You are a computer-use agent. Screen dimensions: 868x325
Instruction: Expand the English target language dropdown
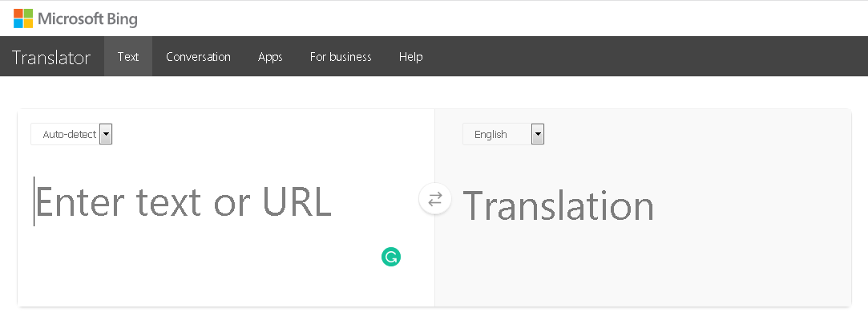tap(503, 134)
